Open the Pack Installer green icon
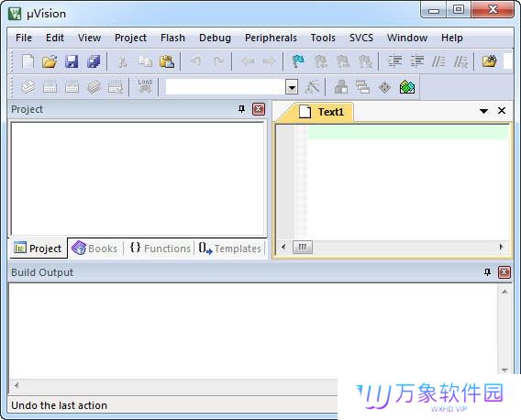The image size is (521, 420). [407, 87]
